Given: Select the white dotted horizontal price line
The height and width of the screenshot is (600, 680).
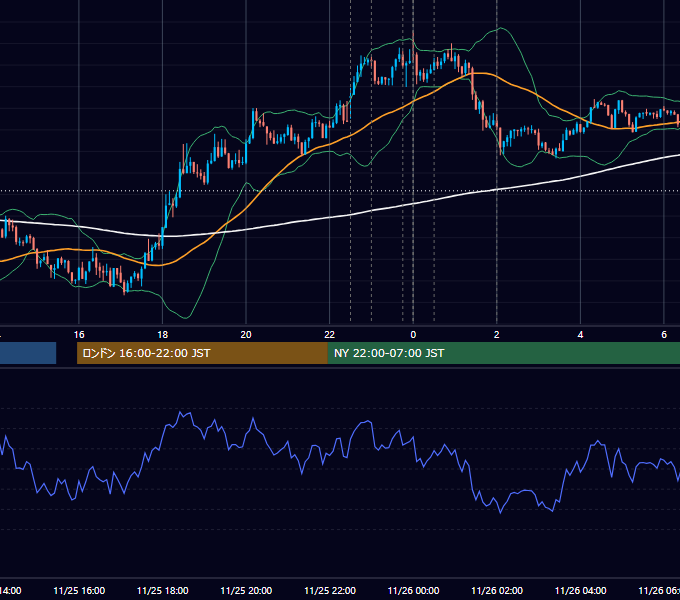Looking at the screenshot, I should pos(340,191).
